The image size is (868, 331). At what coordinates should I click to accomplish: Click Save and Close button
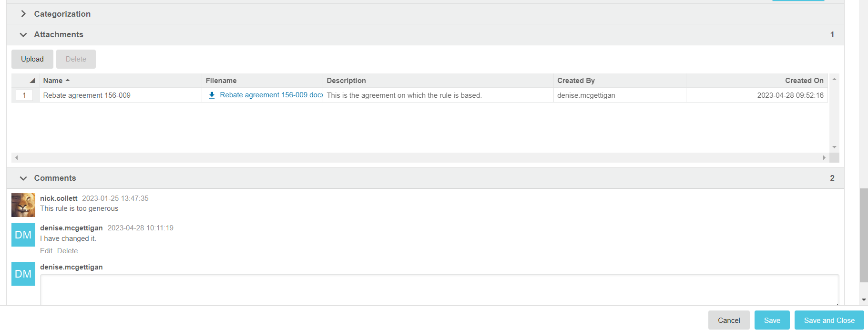click(x=829, y=321)
